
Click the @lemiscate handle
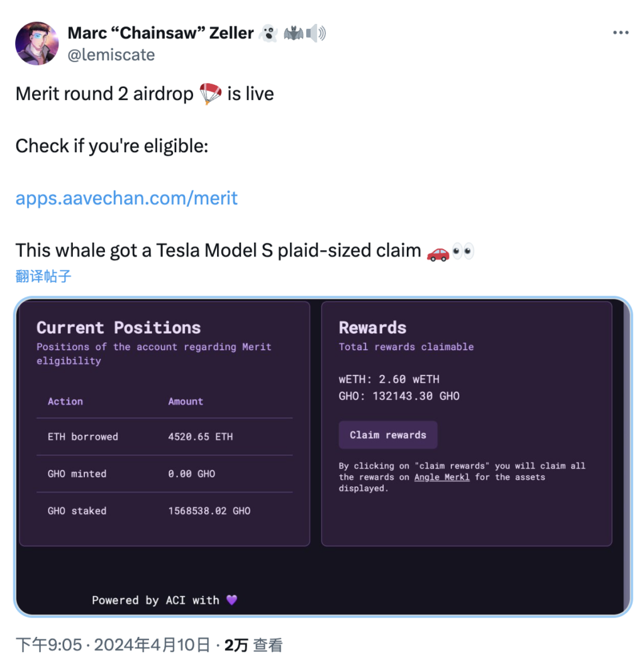tap(111, 55)
